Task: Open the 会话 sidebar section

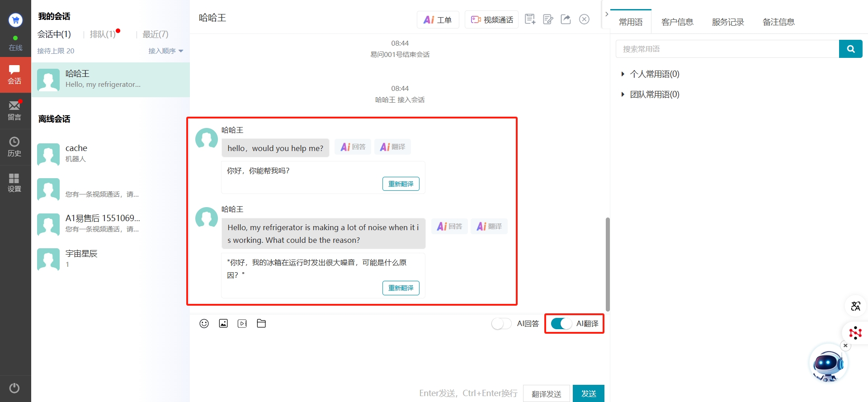Action: pyautogui.click(x=15, y=75)
